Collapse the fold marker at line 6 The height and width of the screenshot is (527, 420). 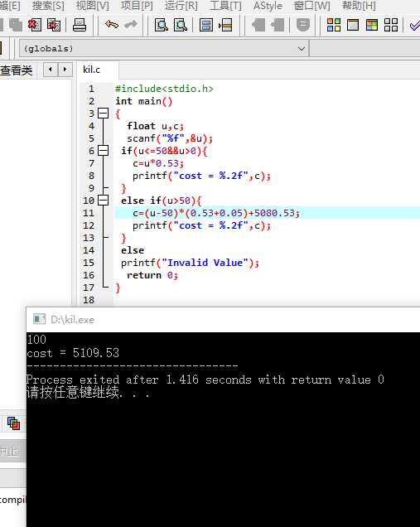[x=103, y=151]
